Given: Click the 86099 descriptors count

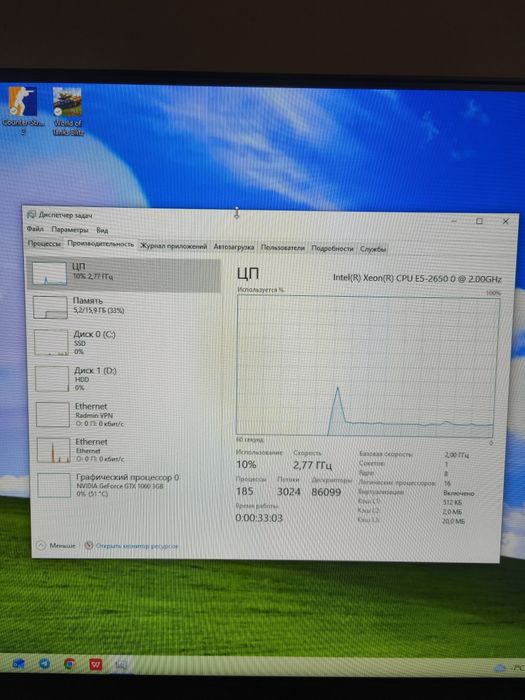Looking at the screenshot, I should click(x=326, y=492).
